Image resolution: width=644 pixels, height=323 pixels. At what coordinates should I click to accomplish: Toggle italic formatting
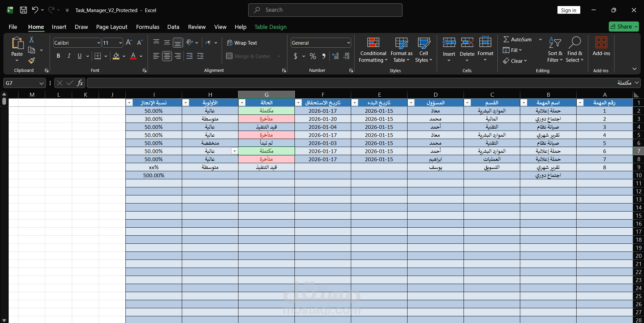click(x=69, y=56)
